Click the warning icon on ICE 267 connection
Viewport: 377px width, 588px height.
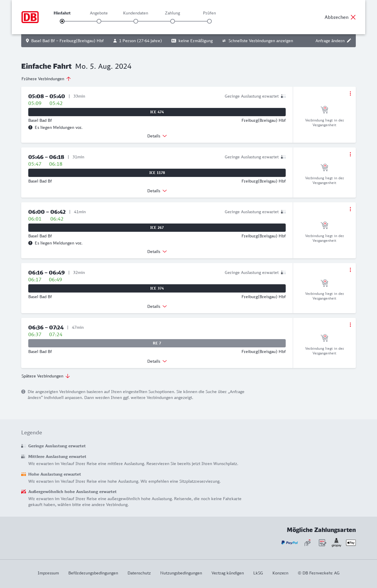click(30, 243)
